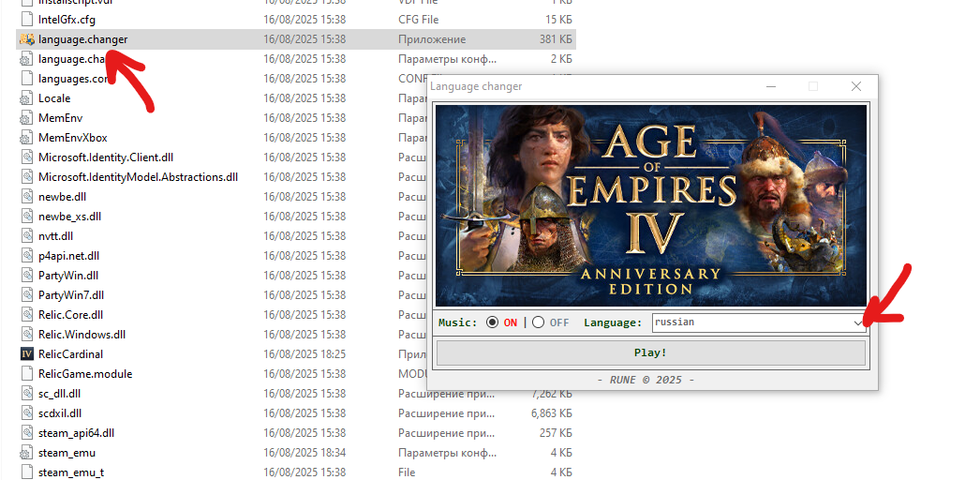Select the RelicGame.module file icon
This screenshot has width=980, height=480.
pos(27,374)
